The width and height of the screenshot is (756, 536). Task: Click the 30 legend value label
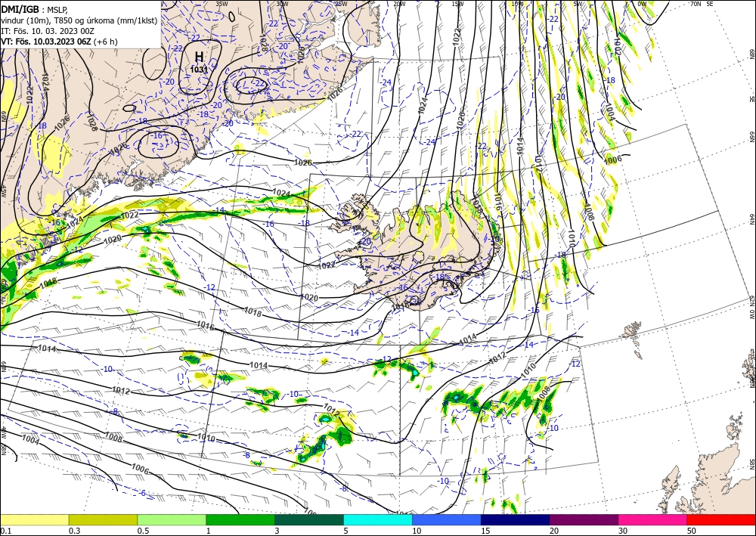pos(623,531)
